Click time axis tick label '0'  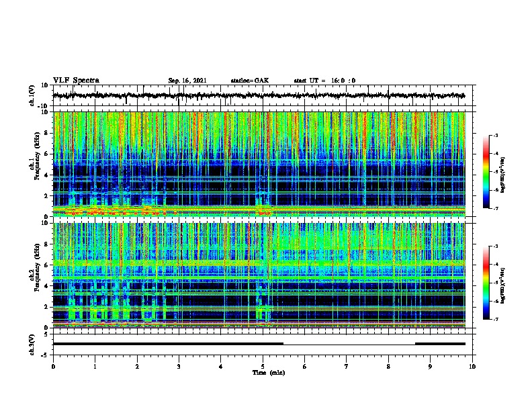(x=53, y=367)
